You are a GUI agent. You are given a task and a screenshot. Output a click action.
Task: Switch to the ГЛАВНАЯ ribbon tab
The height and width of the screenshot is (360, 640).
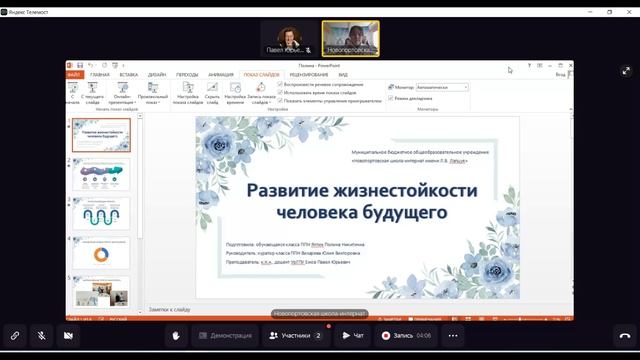point(100,75)
